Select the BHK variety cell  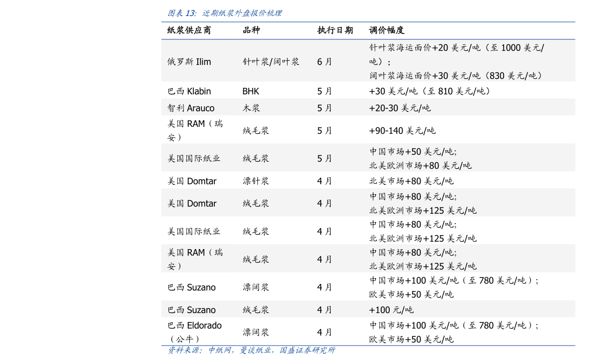pyautogui.click(x=249, y=91)
